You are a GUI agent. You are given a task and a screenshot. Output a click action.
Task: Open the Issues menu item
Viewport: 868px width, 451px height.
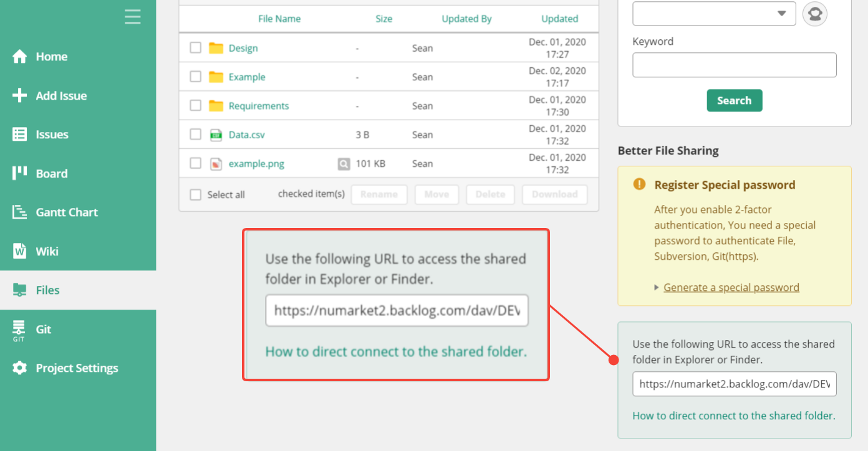click(x=52, y=135)
